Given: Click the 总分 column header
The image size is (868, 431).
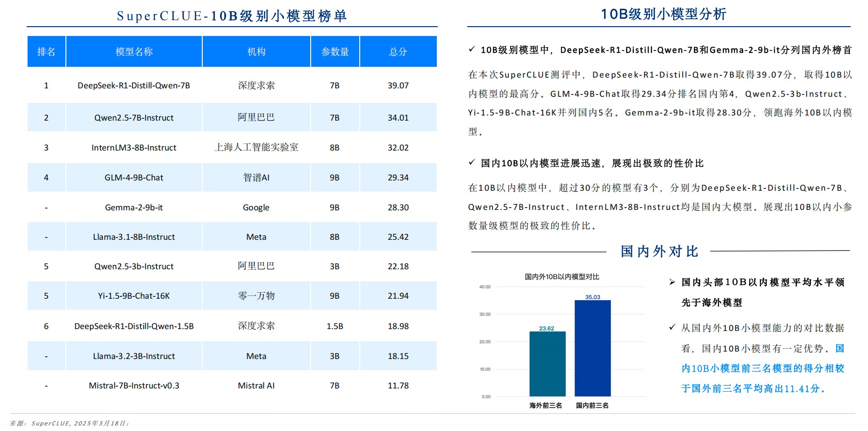Looking at the screenshot, I should click(x=398, y=51).
